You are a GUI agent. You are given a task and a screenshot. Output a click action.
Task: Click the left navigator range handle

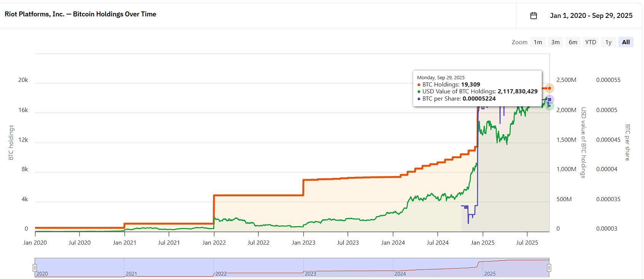pyautogui.click(x=35, y=268)
